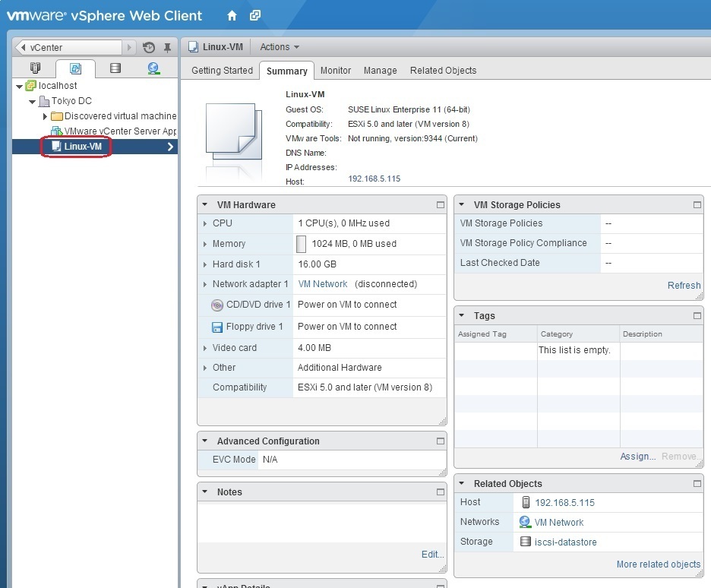Viewport: 711px width, 588px height.
Task: Collapse the Related Objects panel
Action: (x=462, y=484)
